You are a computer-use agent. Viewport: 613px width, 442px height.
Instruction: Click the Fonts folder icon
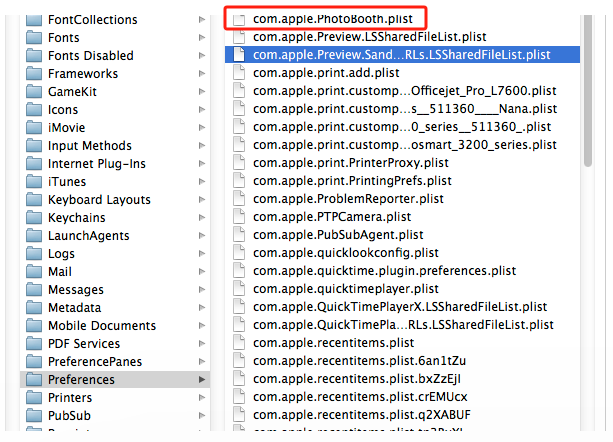pos(34,38)
